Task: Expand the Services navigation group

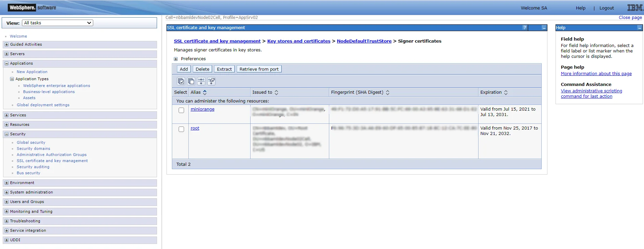Action: click(6, 115)
